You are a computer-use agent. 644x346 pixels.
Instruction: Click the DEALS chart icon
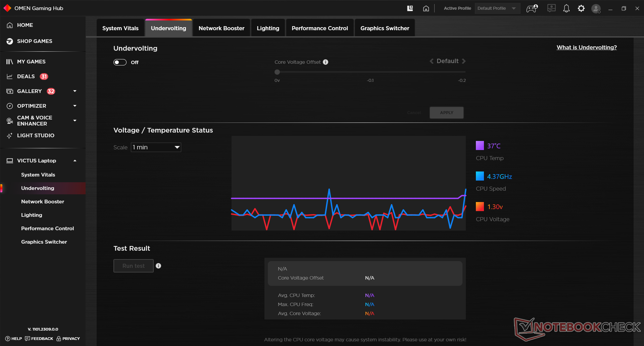(10, 77)
